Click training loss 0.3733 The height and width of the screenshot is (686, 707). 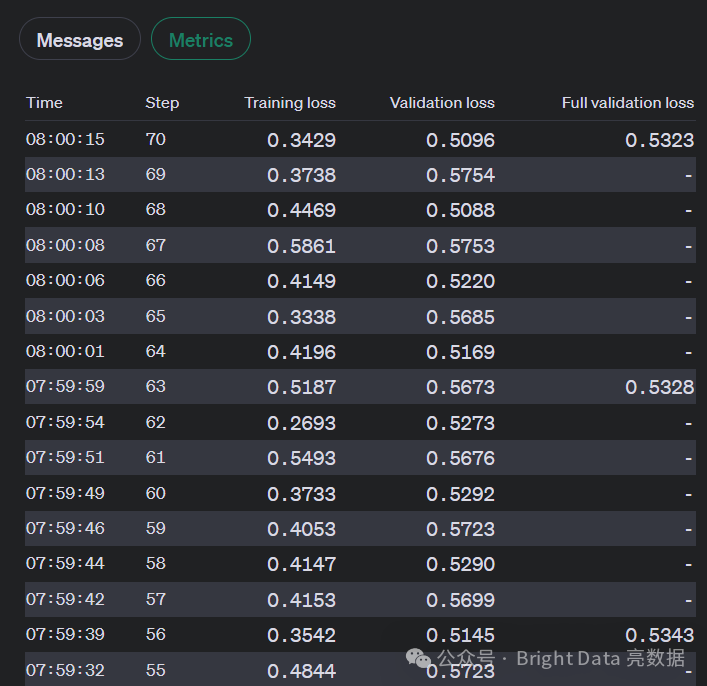(301, 494)
